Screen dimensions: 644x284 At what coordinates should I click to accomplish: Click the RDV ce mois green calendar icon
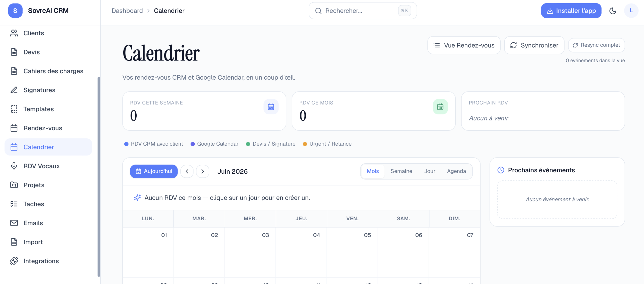(440, 107)
